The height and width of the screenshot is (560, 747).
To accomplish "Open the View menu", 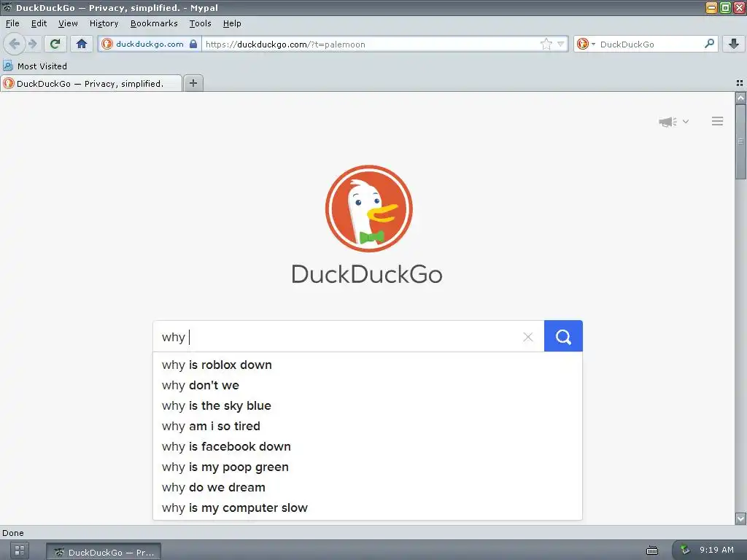I will click(x=68, y=23).
